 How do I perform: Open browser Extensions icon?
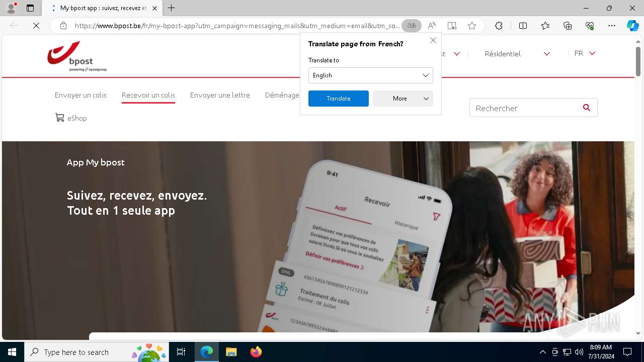coord(499,26)
